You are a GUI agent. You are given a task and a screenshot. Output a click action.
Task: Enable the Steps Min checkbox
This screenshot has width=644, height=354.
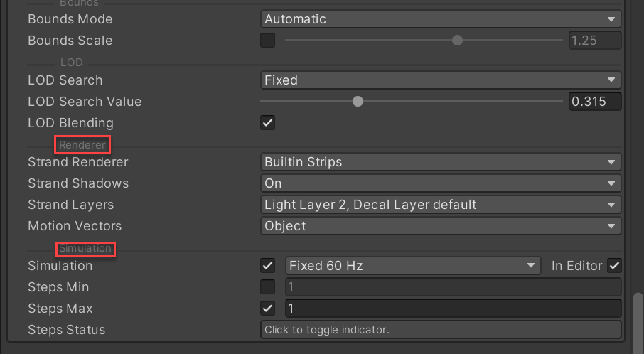click(267, 287)
